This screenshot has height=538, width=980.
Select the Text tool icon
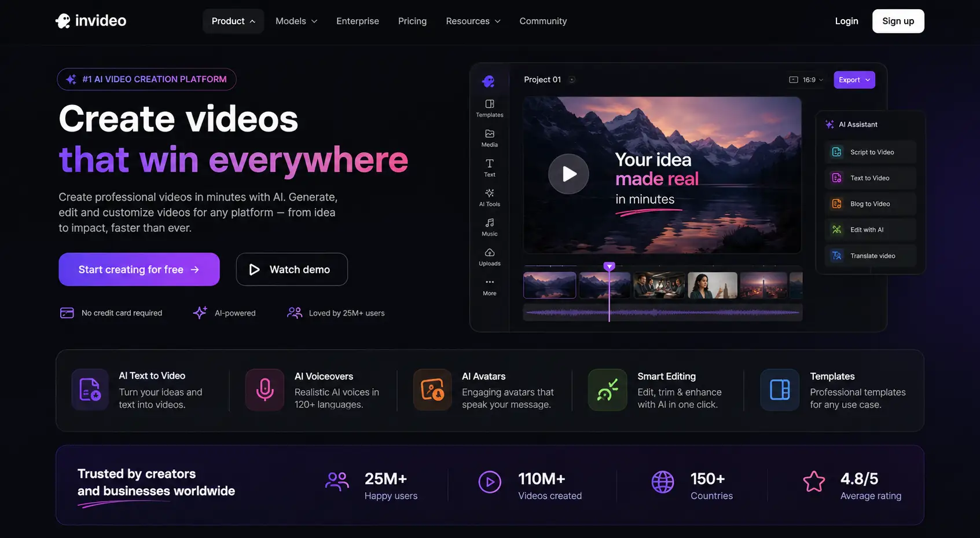[x=490, y=163]
